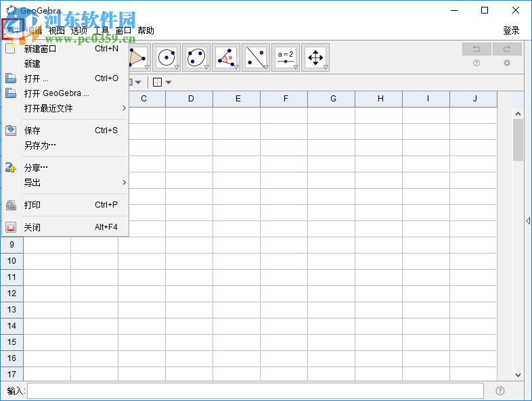Select the Move Graphics View tool
This screenshot has width=532, height=401.
point(315,57)
